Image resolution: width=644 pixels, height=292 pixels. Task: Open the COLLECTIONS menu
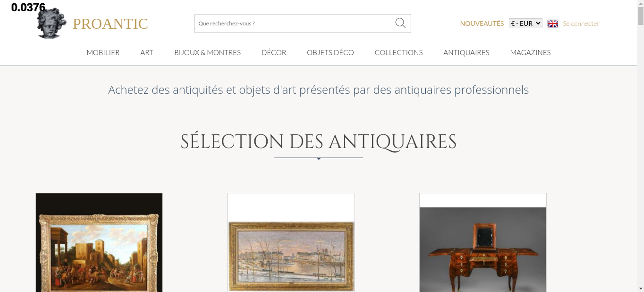(399, 52)
